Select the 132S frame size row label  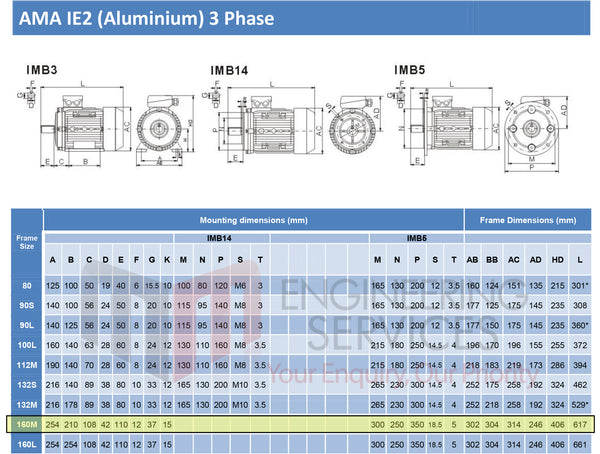click(x=26, y=384)
